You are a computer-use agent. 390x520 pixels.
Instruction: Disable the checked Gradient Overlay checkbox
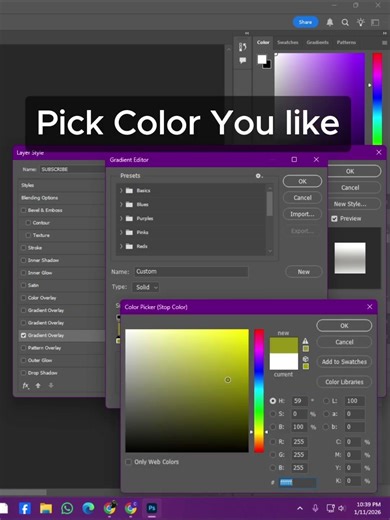pos(23,335)
